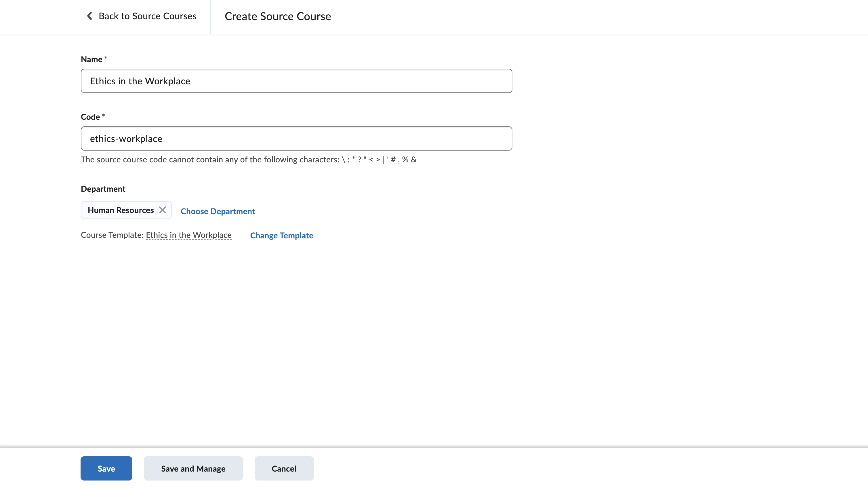Viewport: 868px width, 488px height.
Task: Click the back chevron arrow icon
Action: pyautogui.click(x=90, y=16)
